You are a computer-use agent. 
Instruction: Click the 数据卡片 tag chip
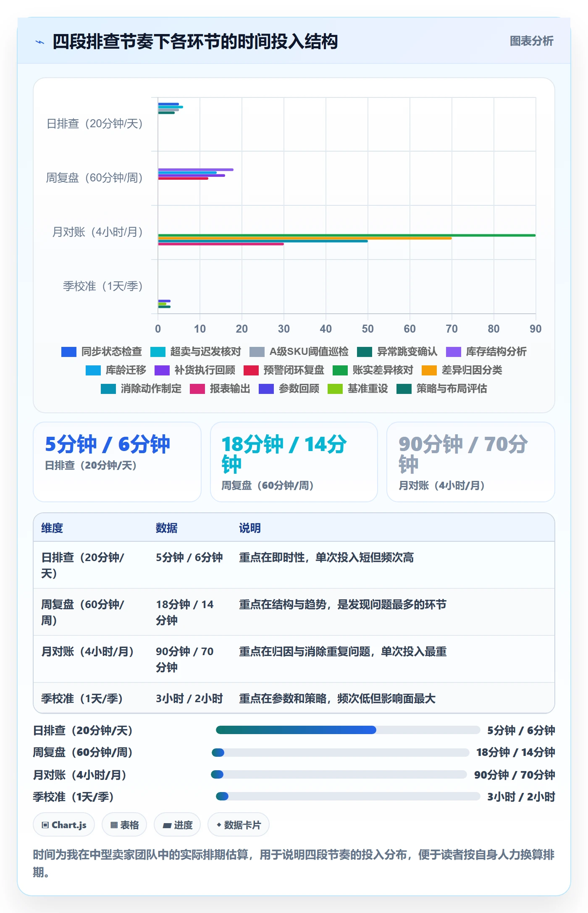pyautogui.click(x=239, y=825)
